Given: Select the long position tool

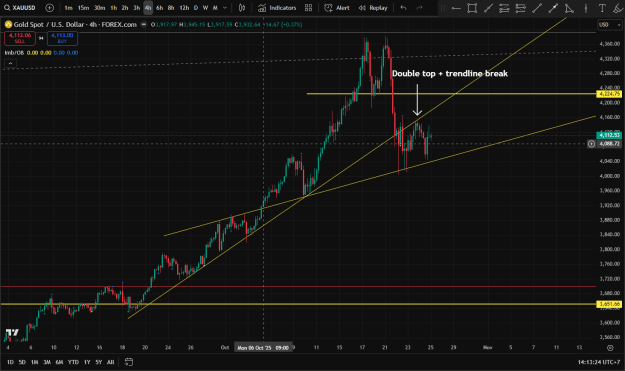Looking at the screenshot, I should [x=504, y=8].
